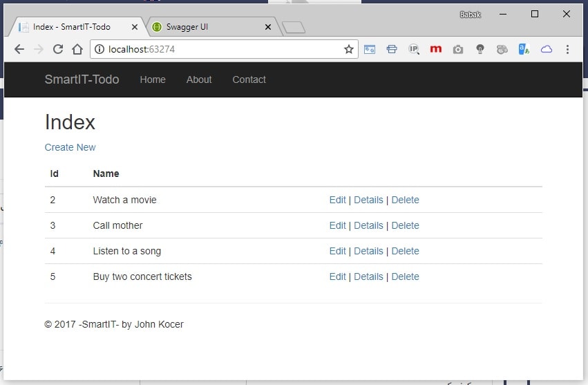Bookmark this page with the star icon

[x=349, y=49]
